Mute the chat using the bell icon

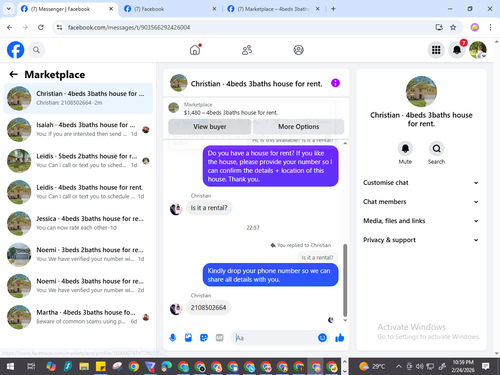pos(405,149)
